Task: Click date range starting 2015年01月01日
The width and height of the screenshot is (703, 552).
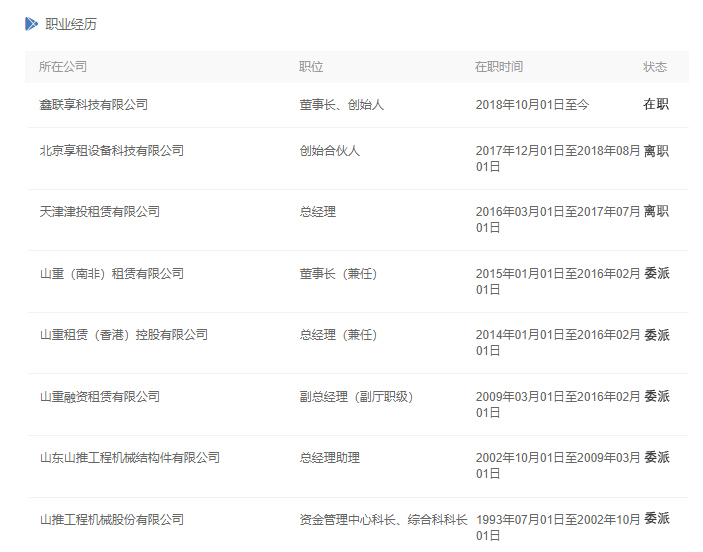Action: click(x=558, y=282)
